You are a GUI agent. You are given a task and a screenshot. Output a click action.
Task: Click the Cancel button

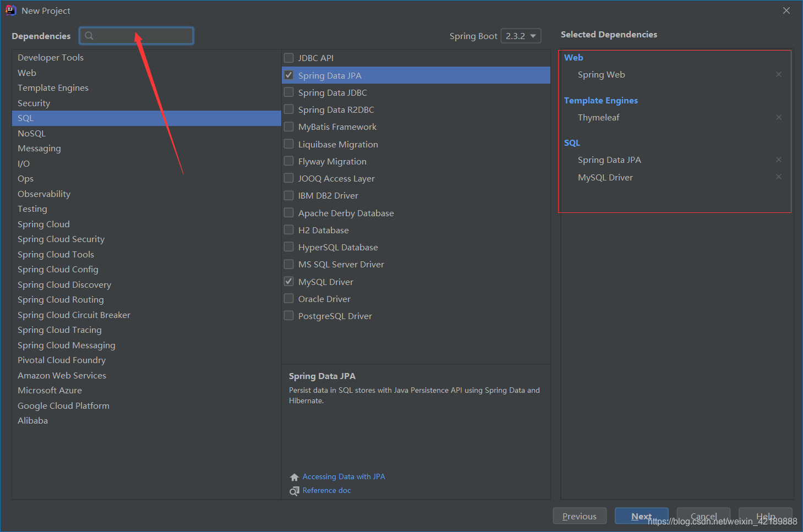(703, 516)
